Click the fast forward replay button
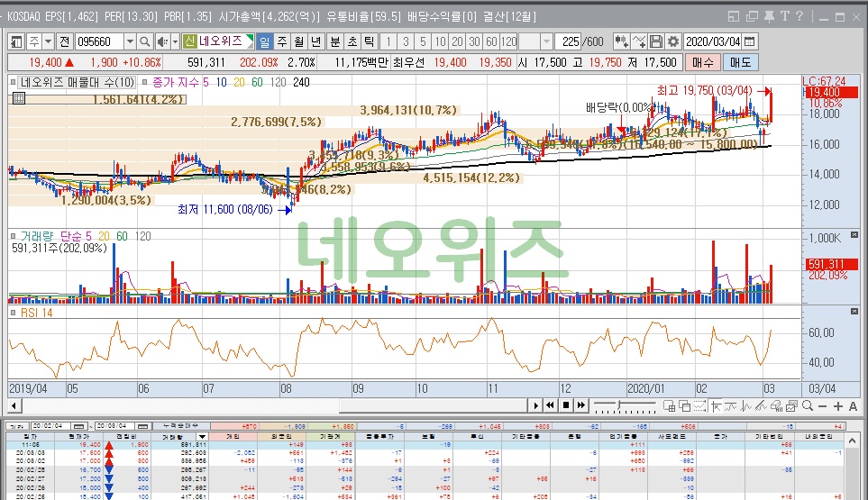868x500 pixels. click(x=580, y=405)
